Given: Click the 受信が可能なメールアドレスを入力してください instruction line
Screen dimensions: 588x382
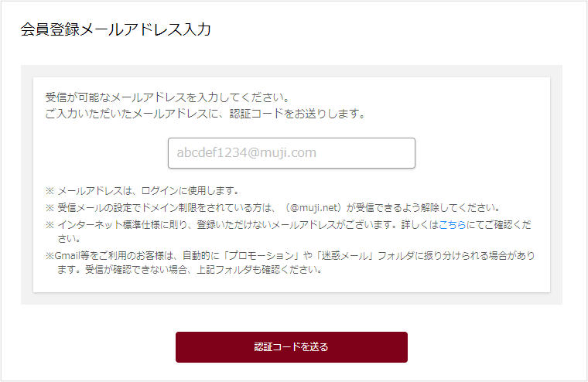Looking at the screenshot, I should pyautogui.click(x=167, y=98).
